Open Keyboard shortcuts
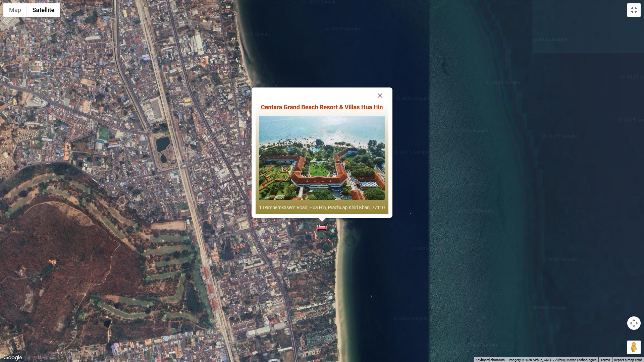 [x=490, y=360]
